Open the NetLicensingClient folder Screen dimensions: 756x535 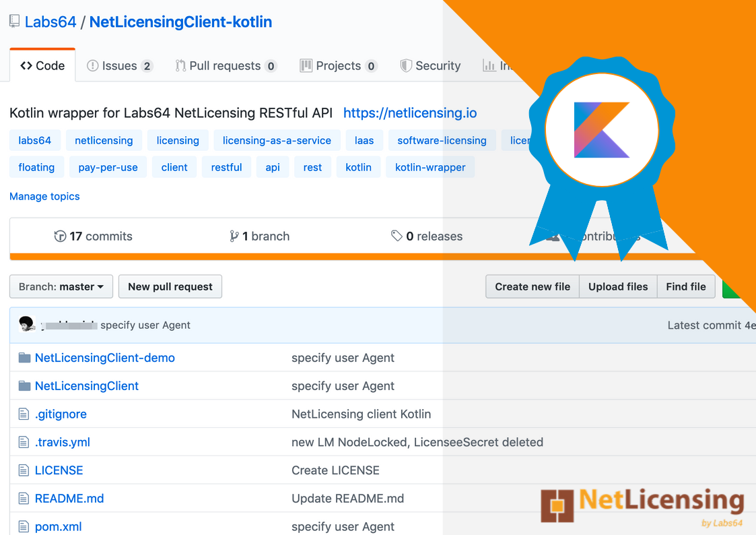click(x=87, y=385)
